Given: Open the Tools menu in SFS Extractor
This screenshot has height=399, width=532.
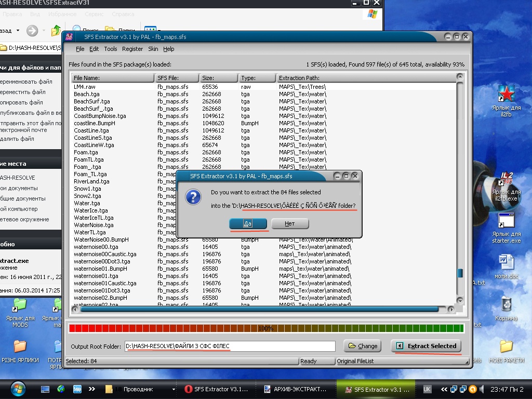Looking at the screenshot, I should coord(110,49).
